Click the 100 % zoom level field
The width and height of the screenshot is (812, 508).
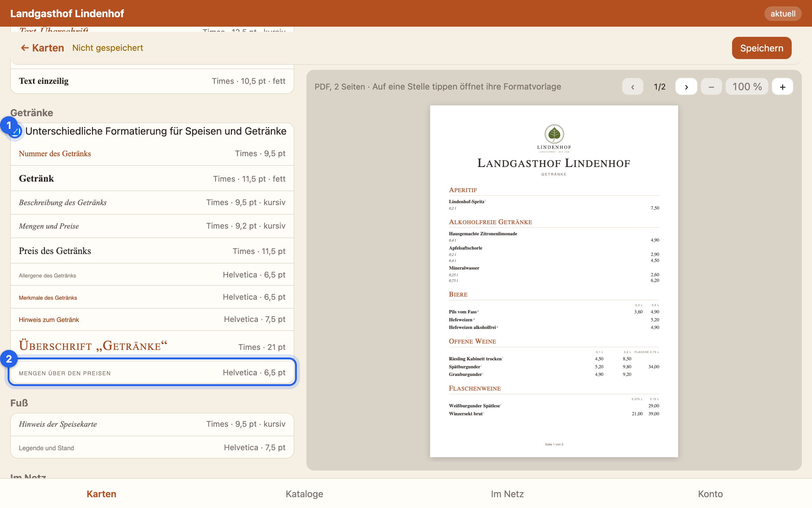point(747,87)
